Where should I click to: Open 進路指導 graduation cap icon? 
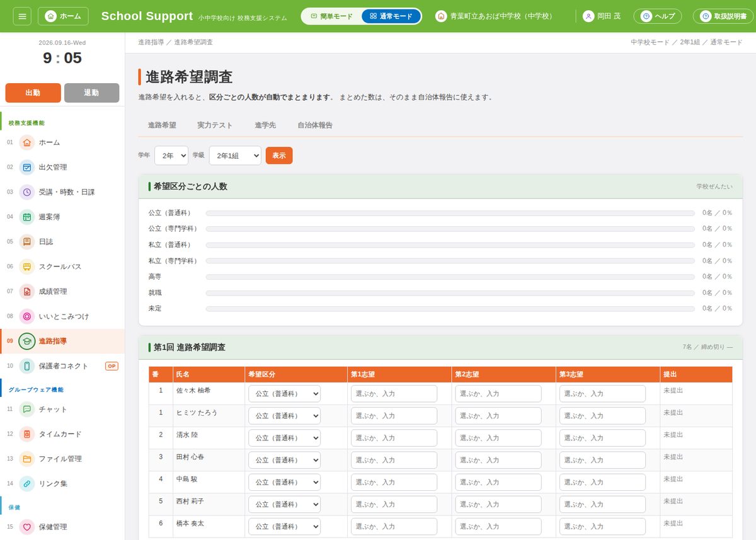point(27,341)
